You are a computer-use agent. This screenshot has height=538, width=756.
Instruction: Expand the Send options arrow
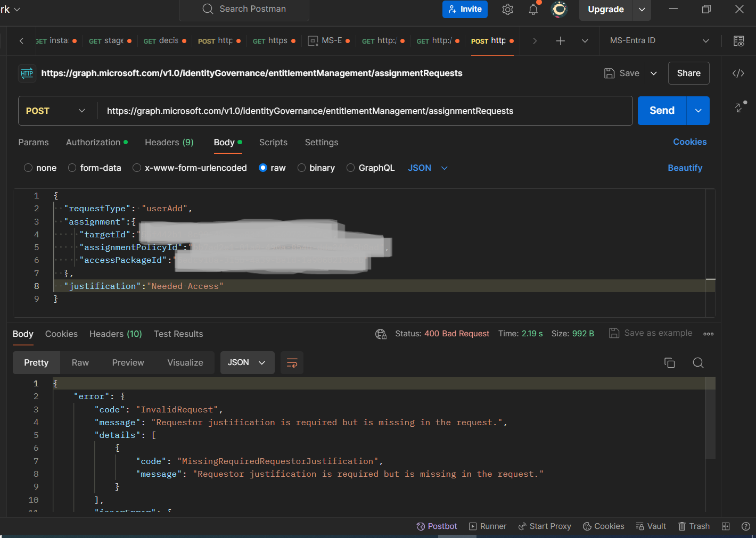(698, 111)
